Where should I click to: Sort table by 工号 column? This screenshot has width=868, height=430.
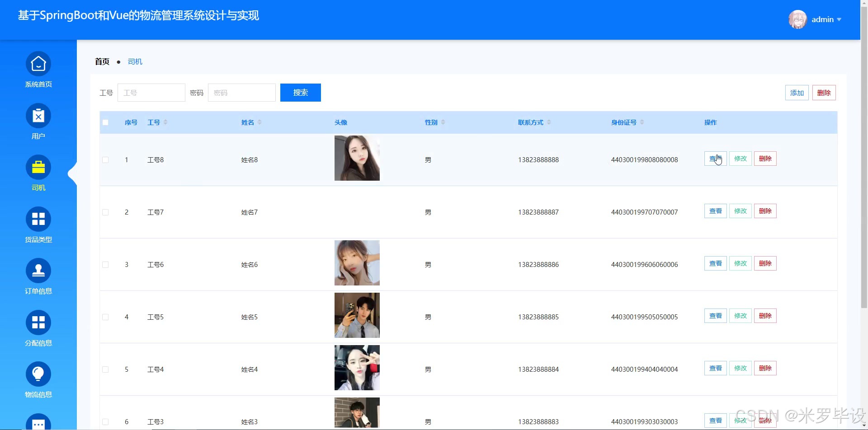(x=165, y=122)
